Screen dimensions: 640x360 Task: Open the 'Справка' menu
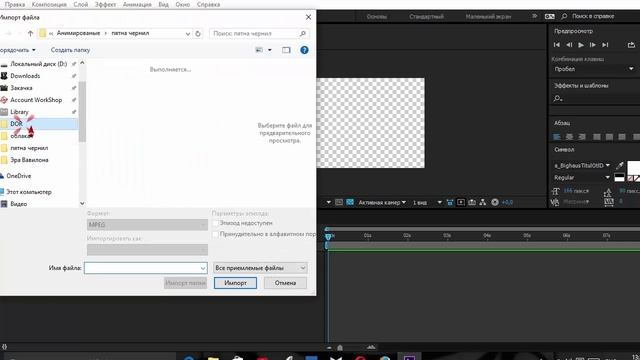click(x=208, y=4)
